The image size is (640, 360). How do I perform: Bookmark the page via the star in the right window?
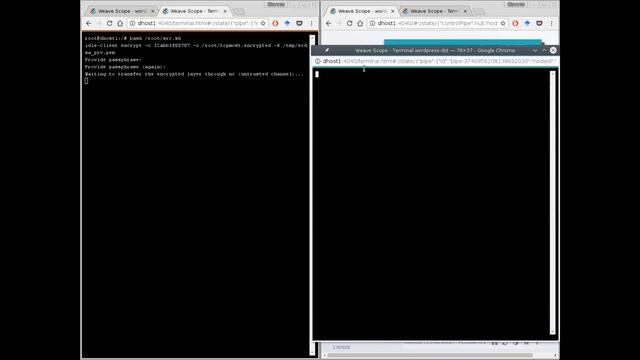click(503, 24)
